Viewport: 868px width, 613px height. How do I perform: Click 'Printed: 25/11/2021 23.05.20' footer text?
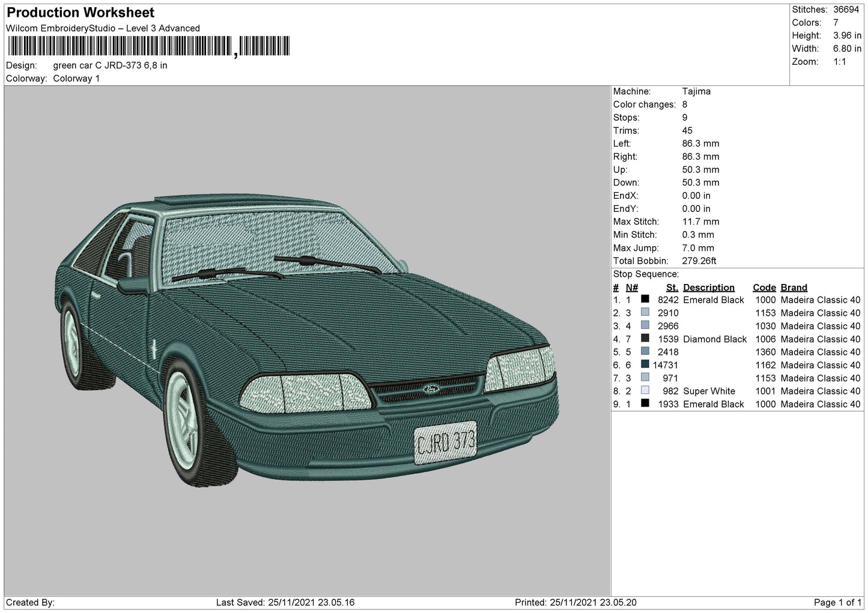tap(576, 602)
